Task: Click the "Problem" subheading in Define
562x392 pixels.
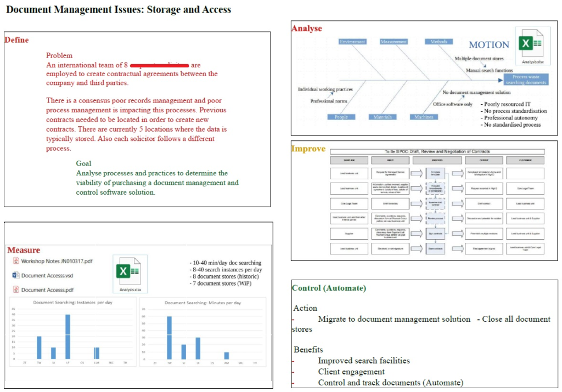Action: click(59, 55)
